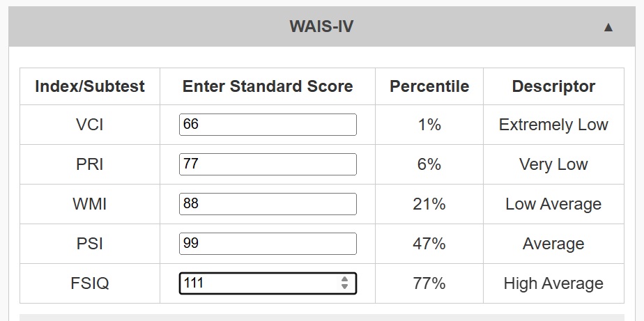Collapse the WAIS-IV section with the triangle
This screenshot has width=644, height=321.
click(608, 27)
